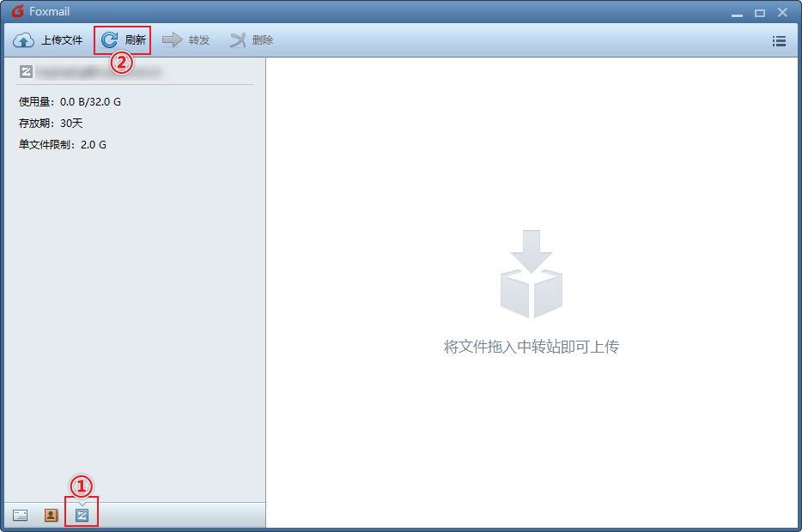The width and height of the screenshot is (802, 532).
Task: Click the Foxmail logo in title bar
Action: click(17, 12)
